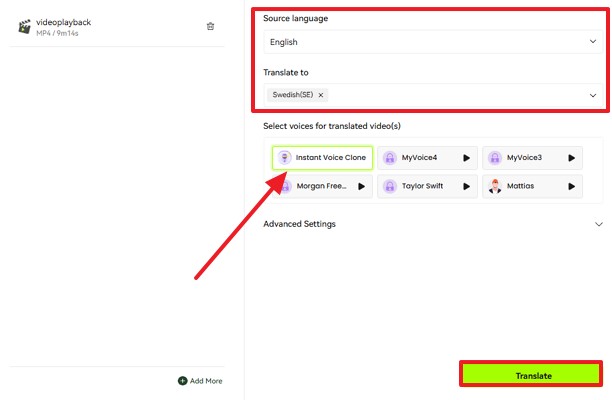The width and height of the screenshot is (612, 400).
Task: Remove the Swedish(SE) language tag
Action: 321,95
